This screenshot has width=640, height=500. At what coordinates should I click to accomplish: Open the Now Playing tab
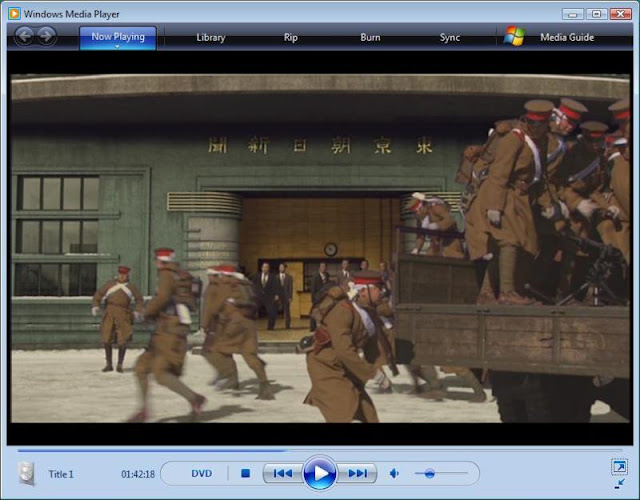point(118,38)
